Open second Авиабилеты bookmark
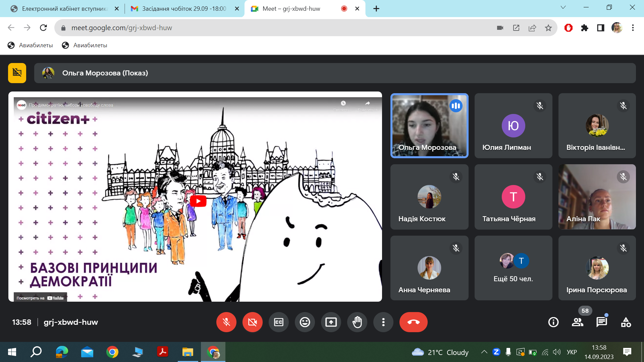 85,45
